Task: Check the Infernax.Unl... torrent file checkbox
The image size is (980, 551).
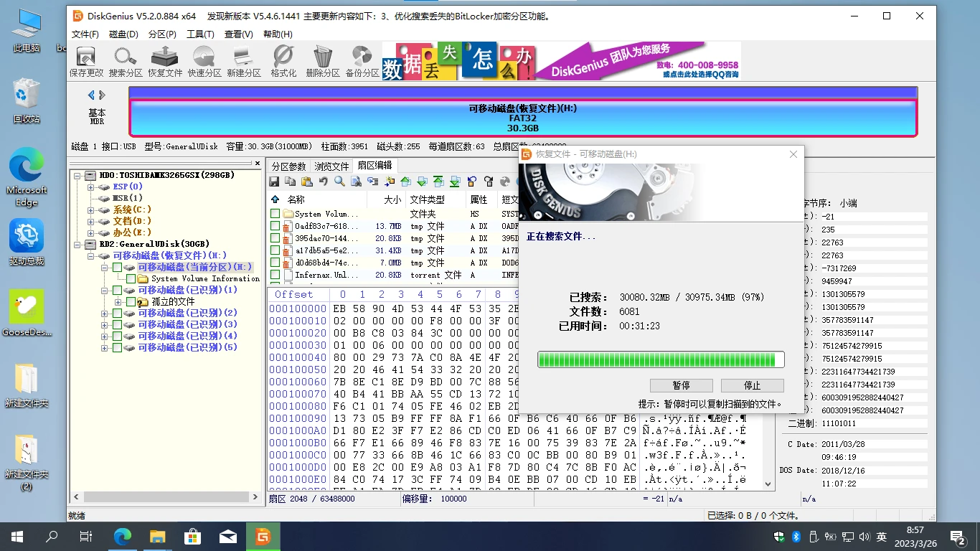Action: pos(275,275)
